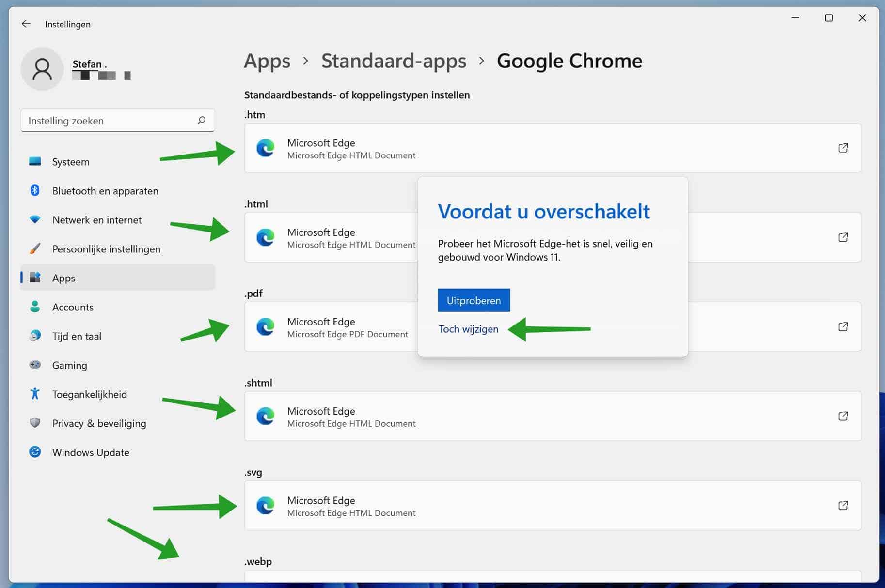Click the Toch wijzigen link
Viewport: 885px width, 588px height.
pyautogui.click(x=468, y=329)
